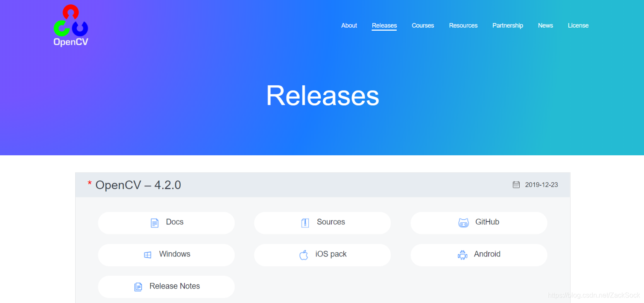Click the Android robot icon

point(463,255)
